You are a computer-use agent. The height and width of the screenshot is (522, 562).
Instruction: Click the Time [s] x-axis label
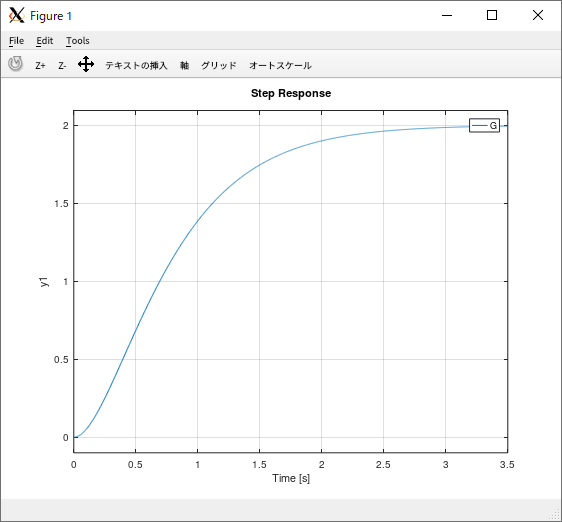(x=291, y=478)
